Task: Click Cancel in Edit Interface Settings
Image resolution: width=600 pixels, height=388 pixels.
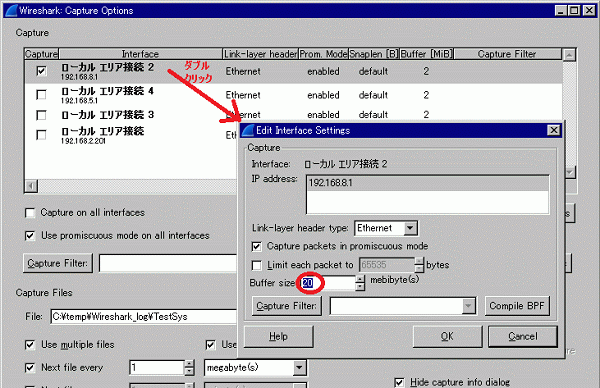Action: [523, 337]
